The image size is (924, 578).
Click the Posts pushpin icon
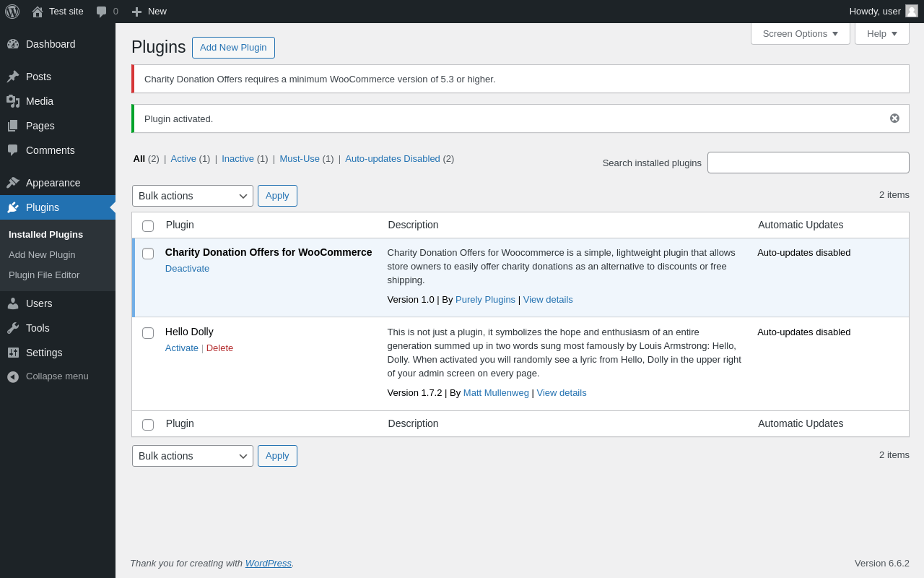click(13, 77)
